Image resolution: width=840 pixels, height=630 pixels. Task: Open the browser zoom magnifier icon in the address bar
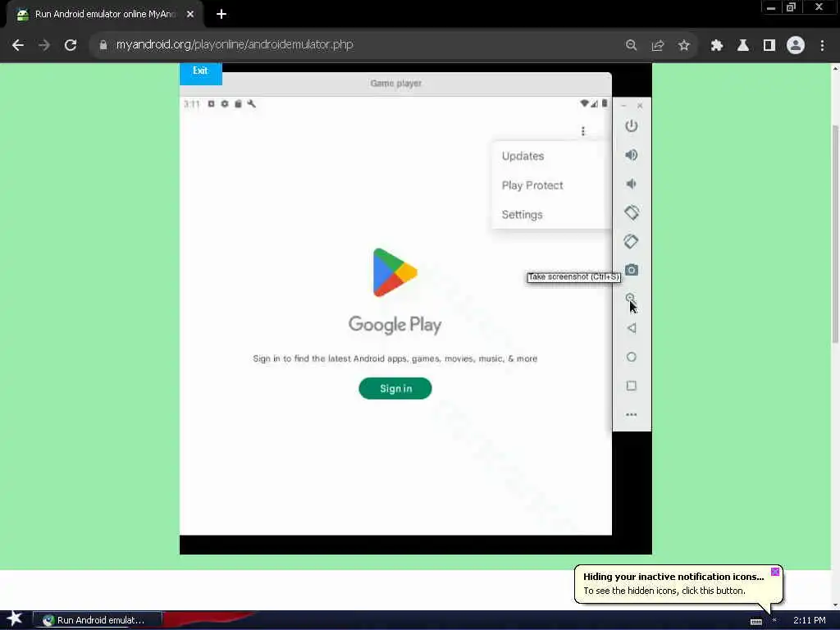[631, 45]
